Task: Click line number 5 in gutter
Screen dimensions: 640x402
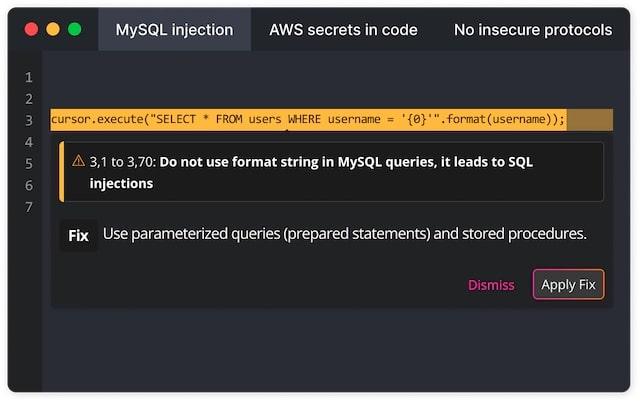Action: tap(29, 164)
